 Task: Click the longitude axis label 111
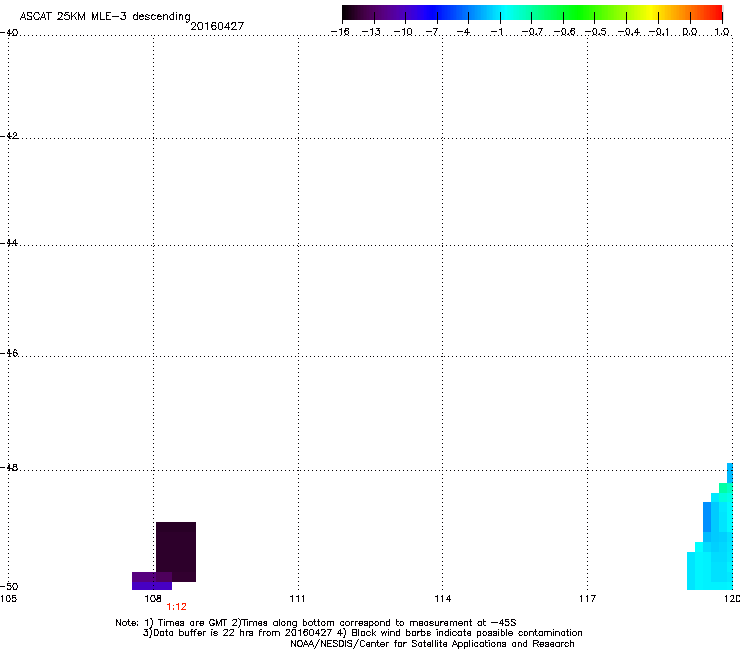[297, 599]
